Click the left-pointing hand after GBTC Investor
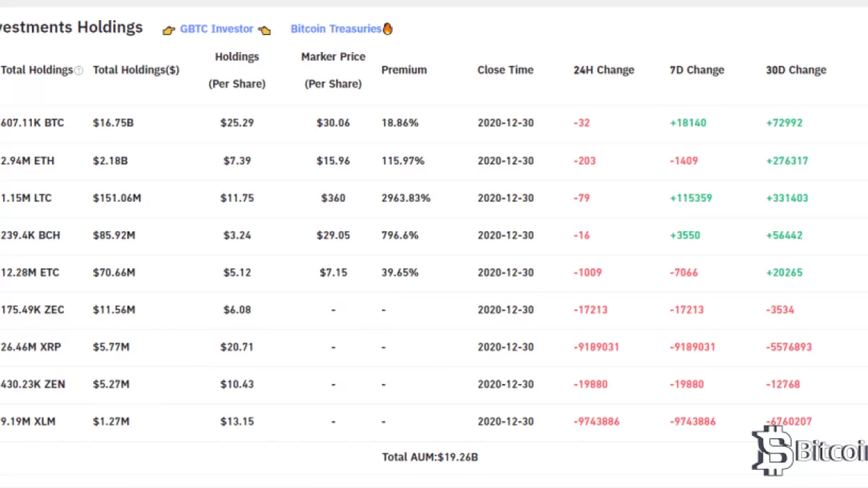868x488 pixels. 265,30
